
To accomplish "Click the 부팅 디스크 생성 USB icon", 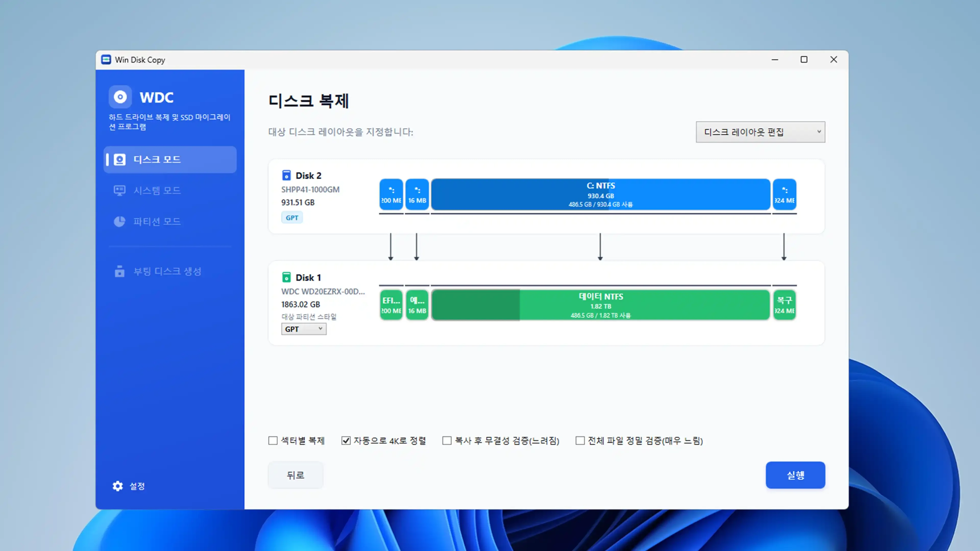I will click(119, 271).
